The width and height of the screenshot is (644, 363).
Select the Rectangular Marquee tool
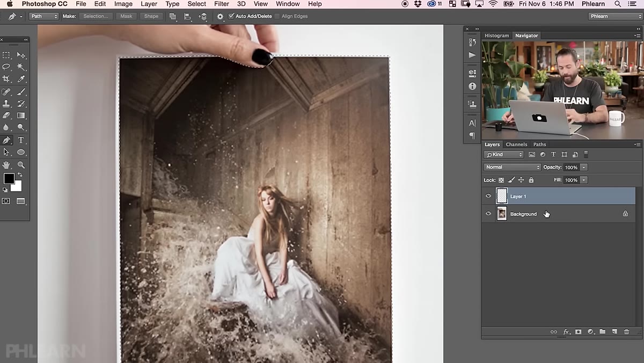[6, 55]
